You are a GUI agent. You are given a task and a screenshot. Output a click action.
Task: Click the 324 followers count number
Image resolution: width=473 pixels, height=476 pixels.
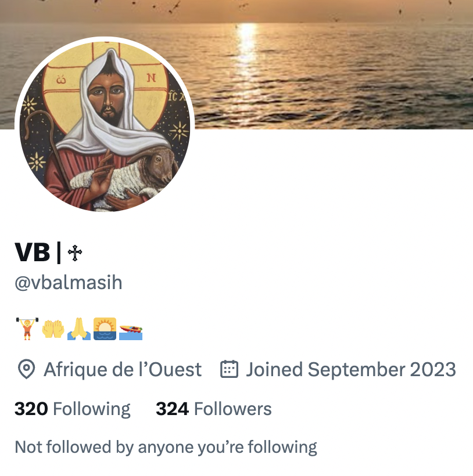(x=172, y=409)
